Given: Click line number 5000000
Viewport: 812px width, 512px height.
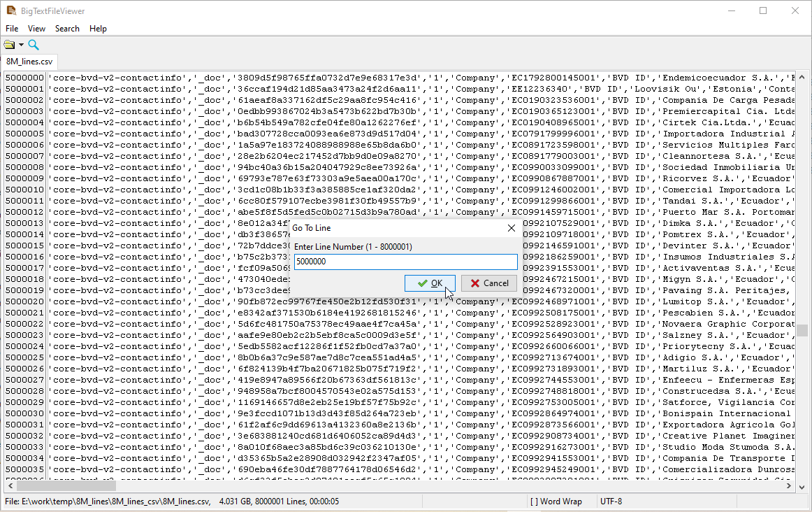Looking at the screenshot, I should click(x=25, y=78).
